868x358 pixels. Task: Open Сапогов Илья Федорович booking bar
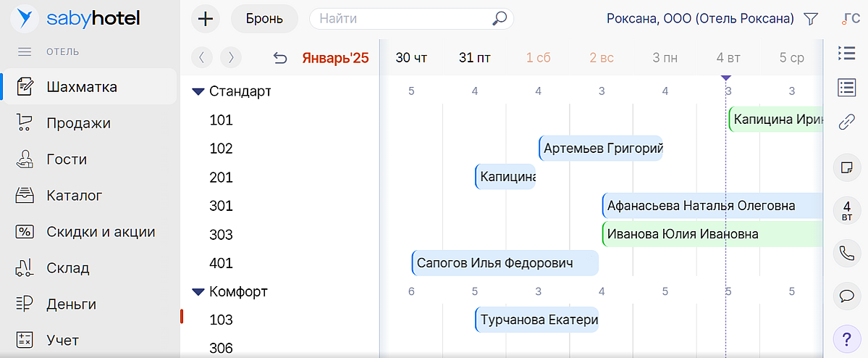point(505,263)
